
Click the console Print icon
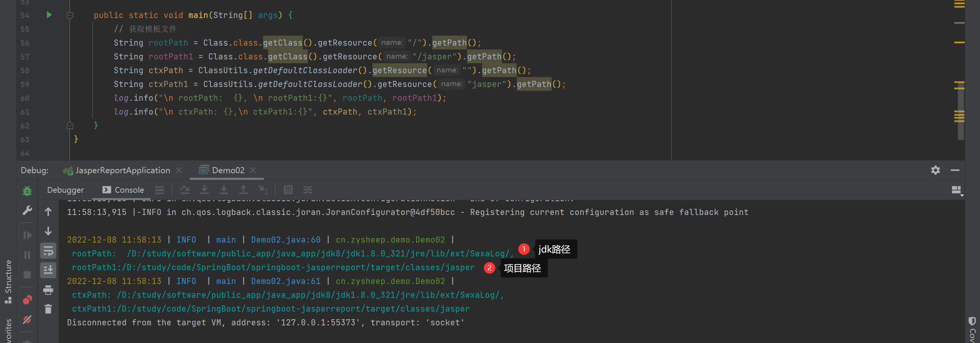[48, 290]
